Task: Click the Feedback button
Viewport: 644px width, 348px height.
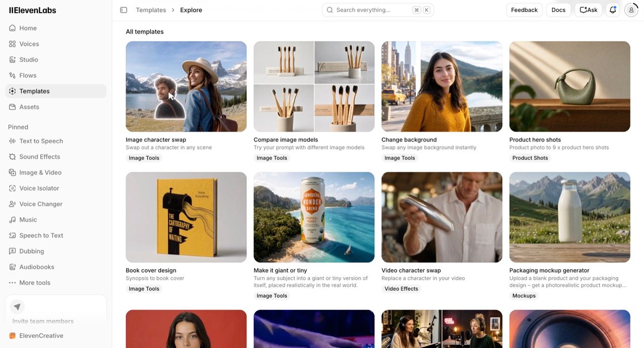Action: click(524, 10)
